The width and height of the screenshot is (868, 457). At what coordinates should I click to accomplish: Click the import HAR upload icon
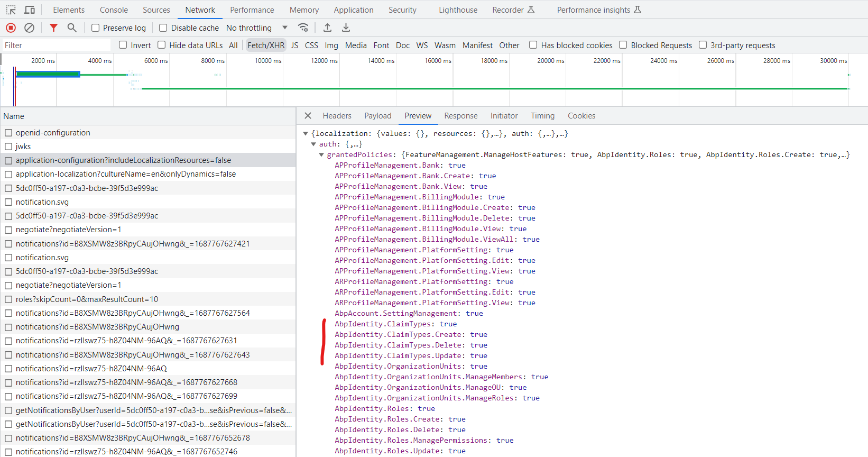[327, 28]
